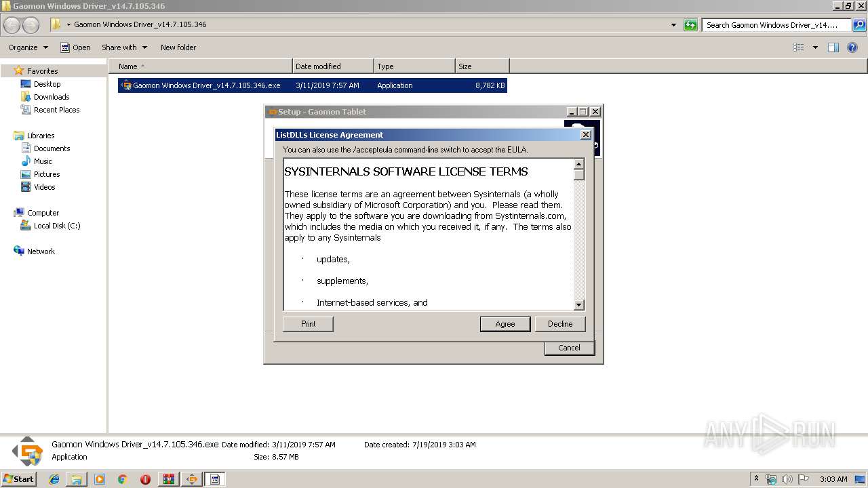Select Network in navigation pane

pos(41,251)
